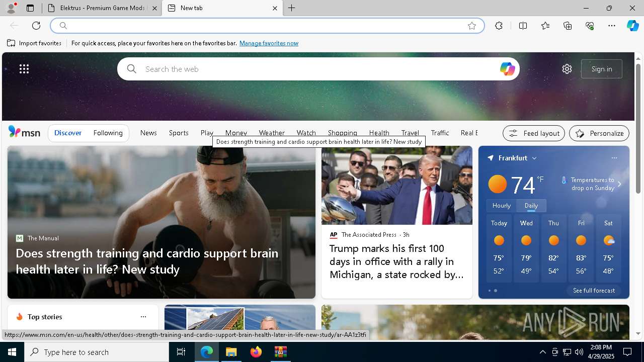Open the Sports category
This screenshot has width=644, height=362.
179,133
